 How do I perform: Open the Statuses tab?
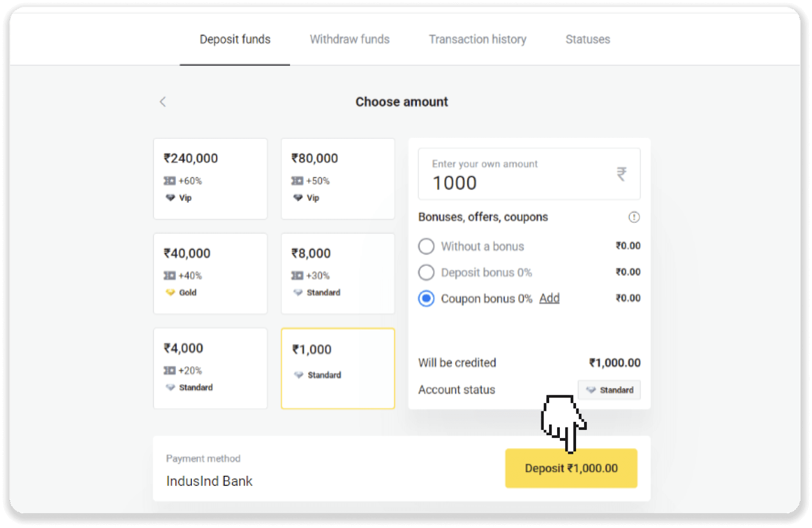(588, 40)
